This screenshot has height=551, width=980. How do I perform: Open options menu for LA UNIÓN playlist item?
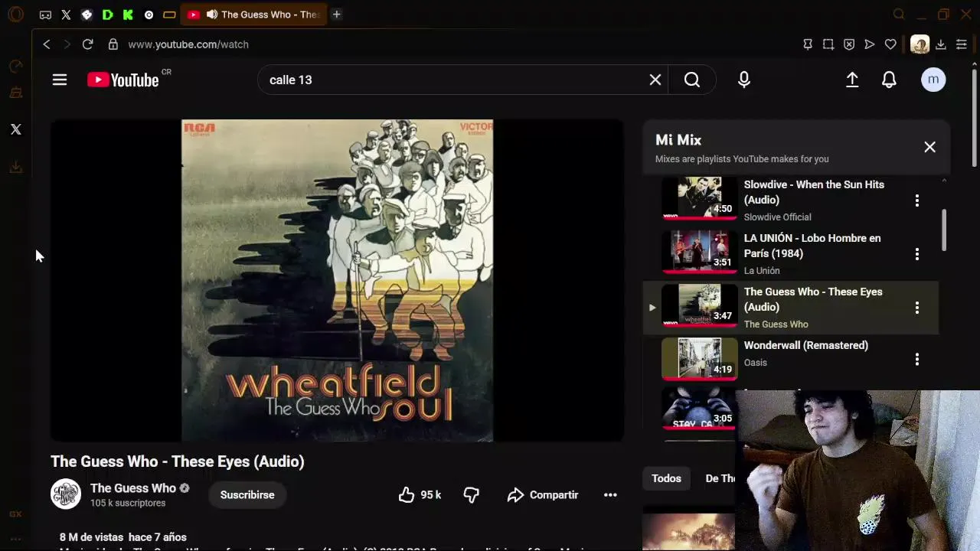point(917,254)
